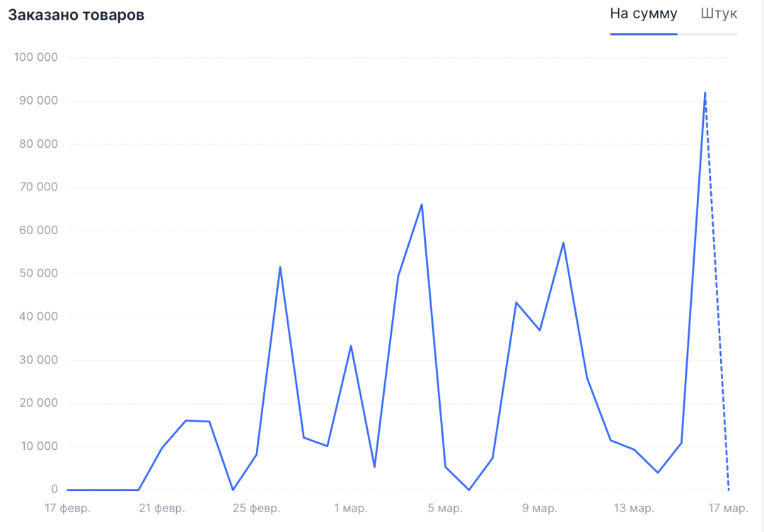Click the highest chart peak near 92 000
Image resolution: width=764 pixels, height=532 pixels.
(705, 93)
